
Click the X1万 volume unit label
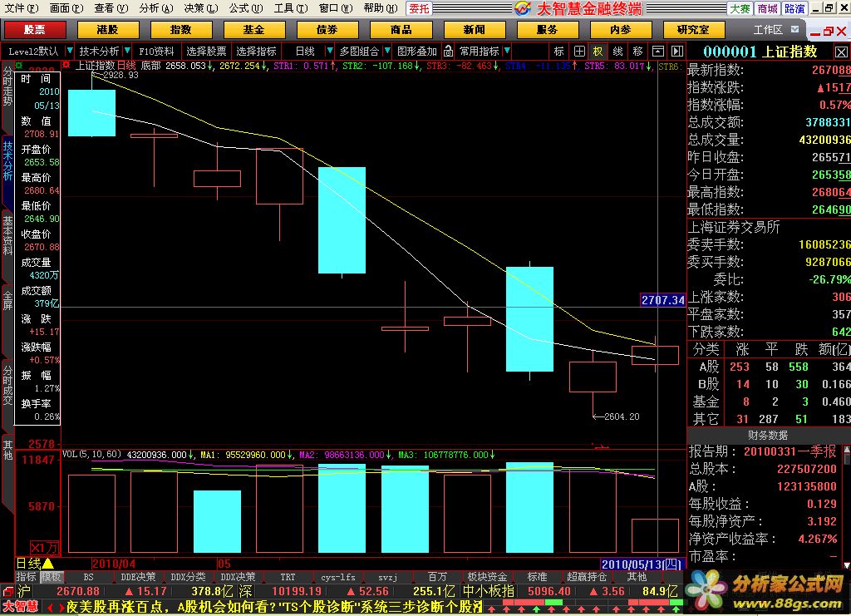(x=45, y=547)
